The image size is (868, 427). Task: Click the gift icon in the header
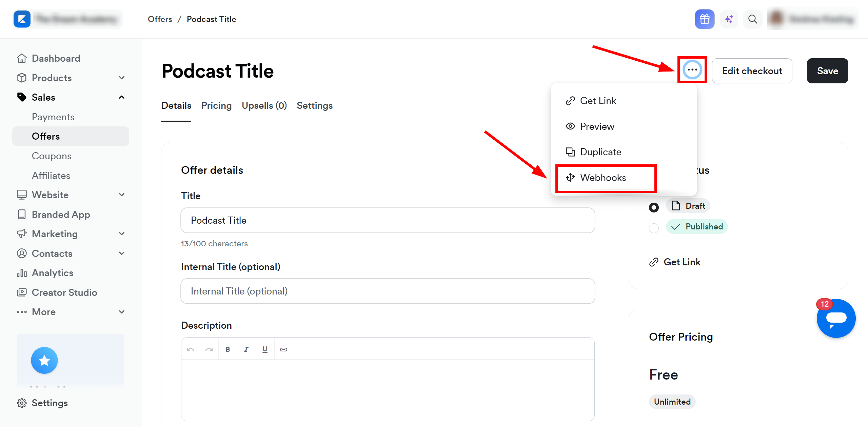point(704,19)
